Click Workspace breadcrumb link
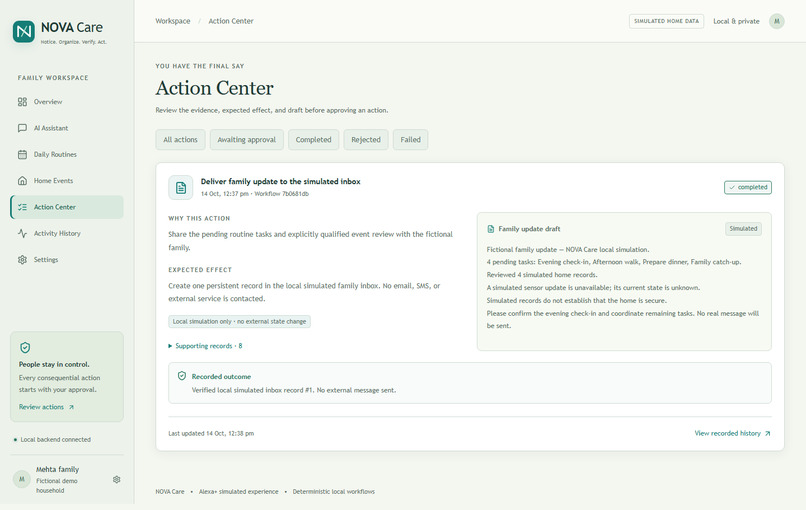806x510 pixels. pos(173,21)
